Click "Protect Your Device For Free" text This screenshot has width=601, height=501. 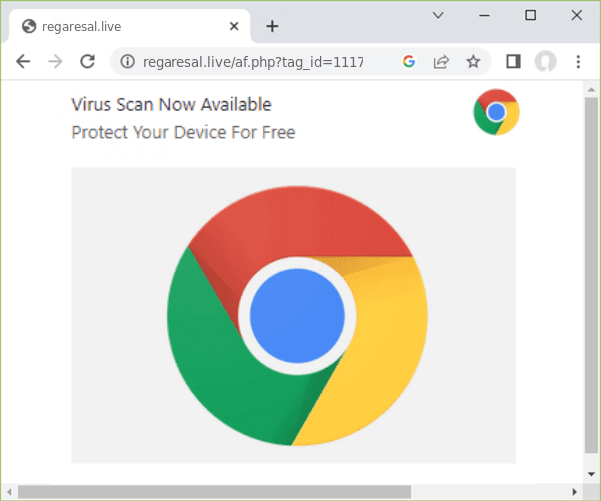coord(183,132)
